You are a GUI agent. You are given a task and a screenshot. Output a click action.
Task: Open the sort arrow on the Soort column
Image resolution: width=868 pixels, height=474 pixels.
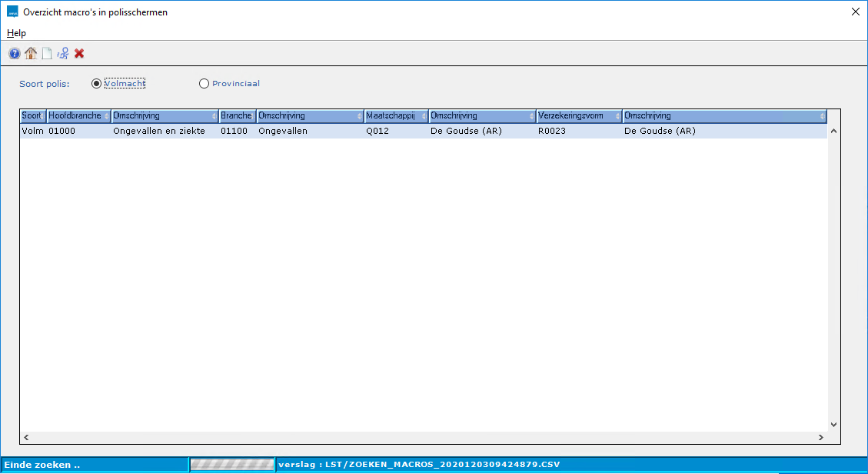pyautogui.click(x=43, y=115)
